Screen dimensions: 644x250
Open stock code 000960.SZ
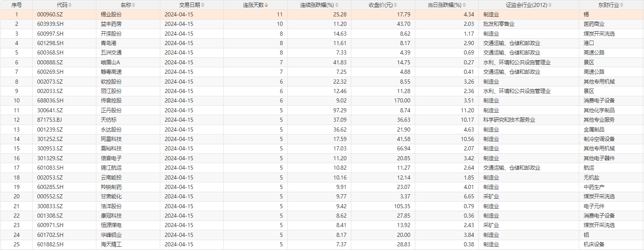[50, 14]
